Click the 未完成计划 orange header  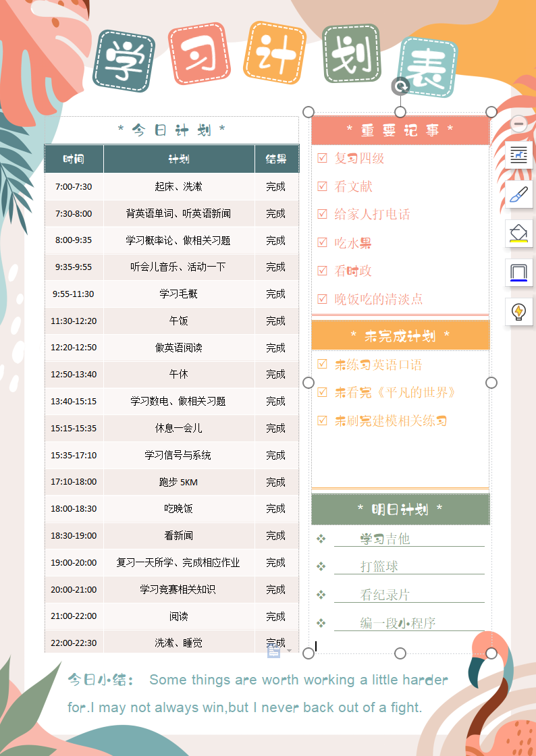pyautogui.click(x=400, y=335)
